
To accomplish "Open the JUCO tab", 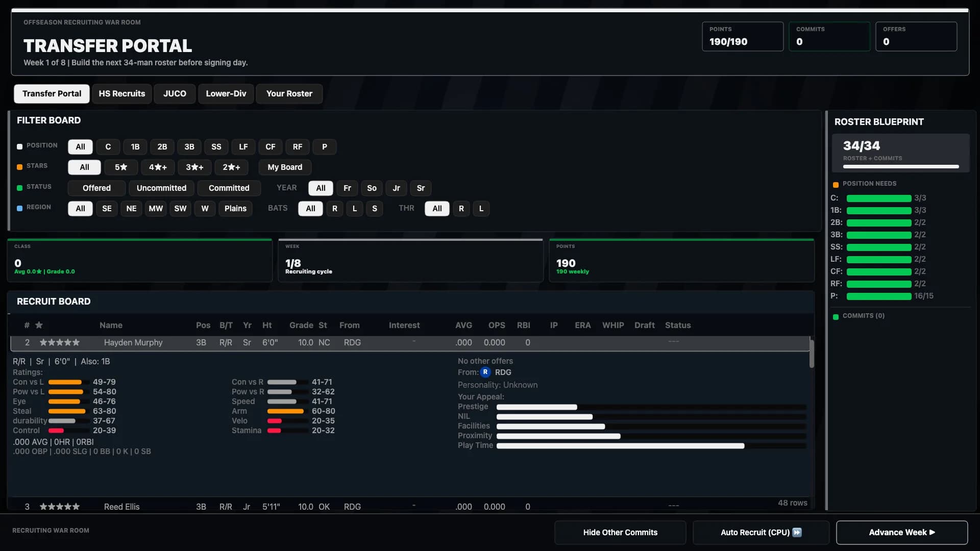I will 175,94.
